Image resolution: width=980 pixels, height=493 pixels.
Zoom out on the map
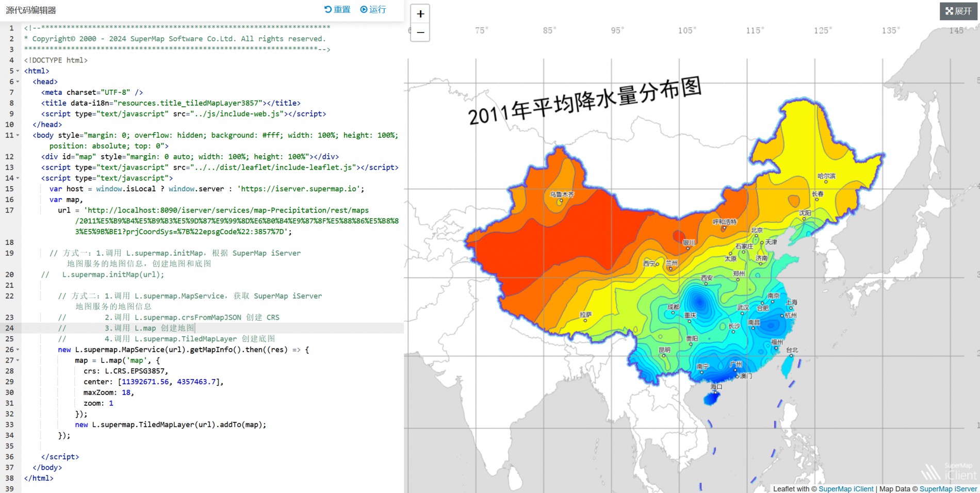click(x=420, y=32)
